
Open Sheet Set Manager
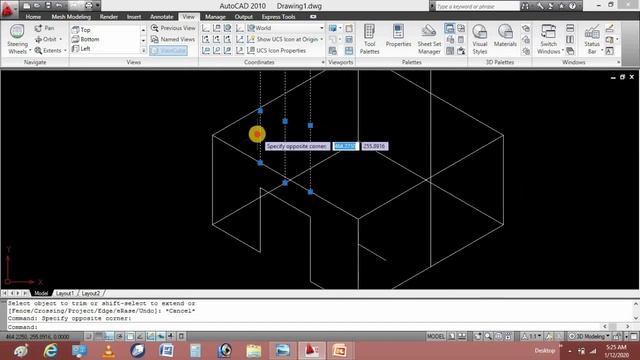pyautogui.click(x=429, y=39)
